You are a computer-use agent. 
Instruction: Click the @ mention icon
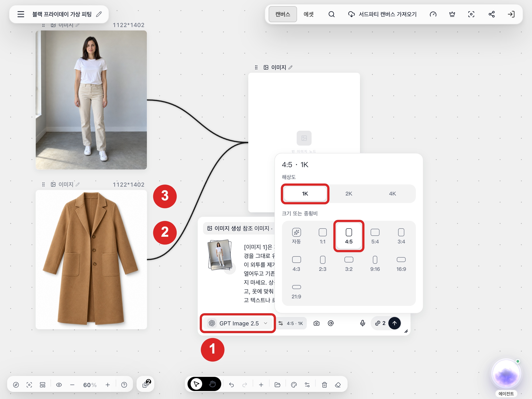coord(331,323)
